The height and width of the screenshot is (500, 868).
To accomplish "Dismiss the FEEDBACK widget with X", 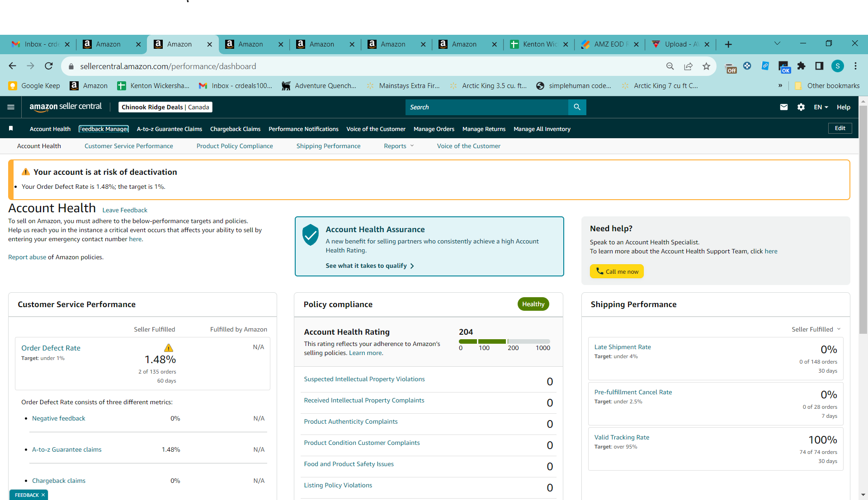I will (x=43, y=495).
